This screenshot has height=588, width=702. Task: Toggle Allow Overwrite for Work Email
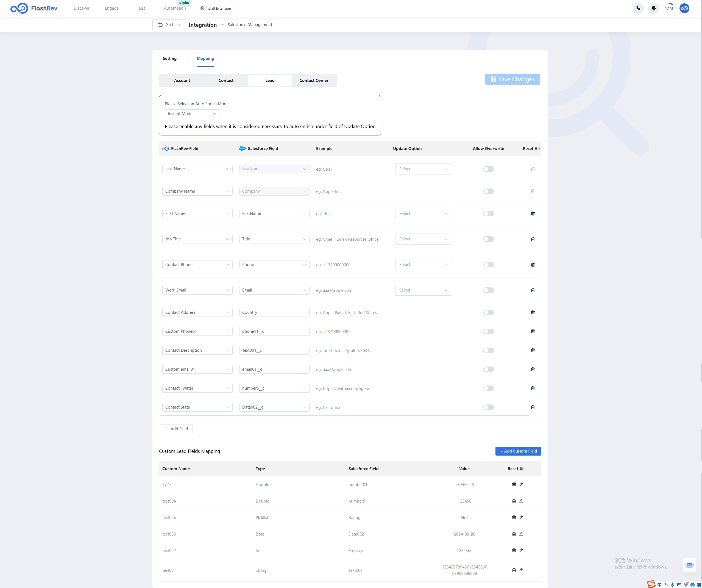pyautogui.click(x=488, y=290)
